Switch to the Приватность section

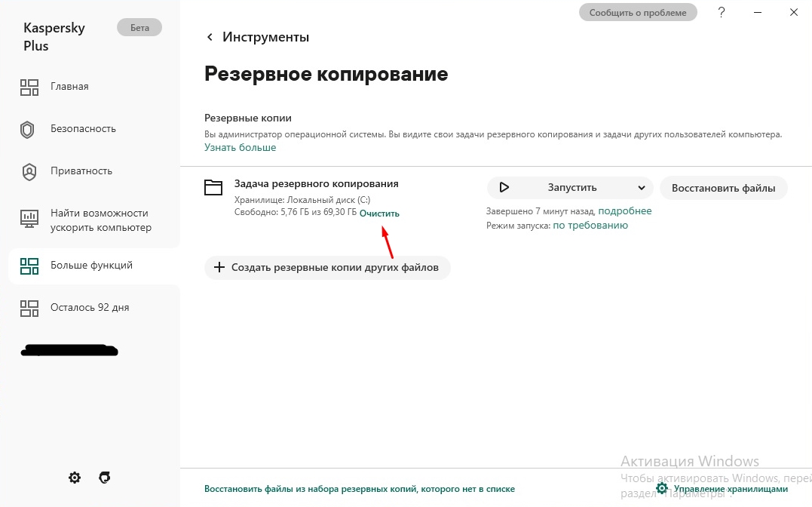click(81, 171)
